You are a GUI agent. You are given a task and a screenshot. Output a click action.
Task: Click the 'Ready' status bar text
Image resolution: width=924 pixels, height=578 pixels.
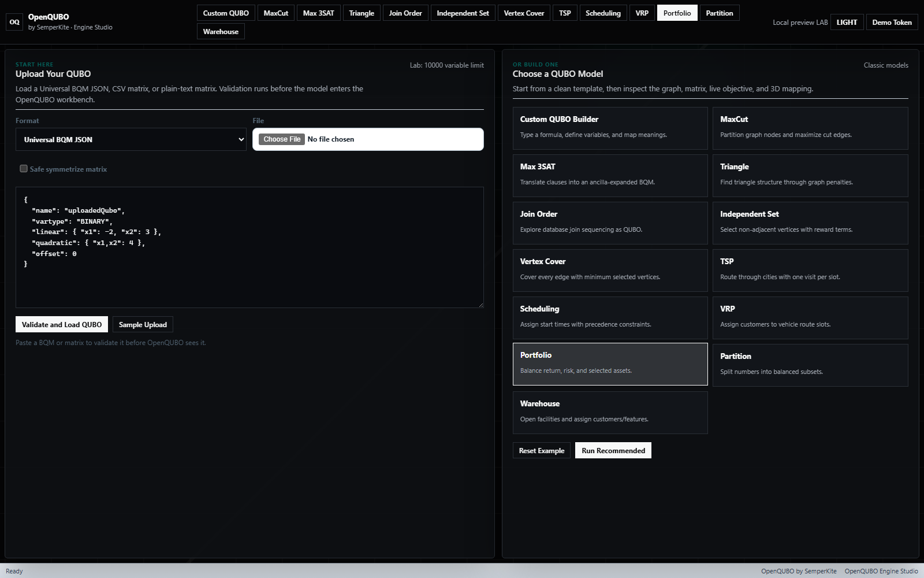click(x=14, y=571)
